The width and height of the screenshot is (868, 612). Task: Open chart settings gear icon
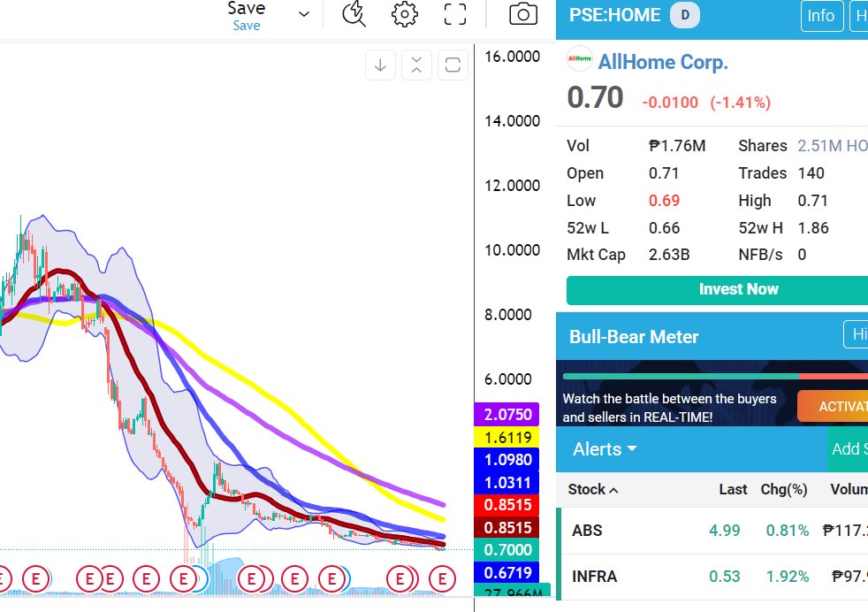point(405,14)
